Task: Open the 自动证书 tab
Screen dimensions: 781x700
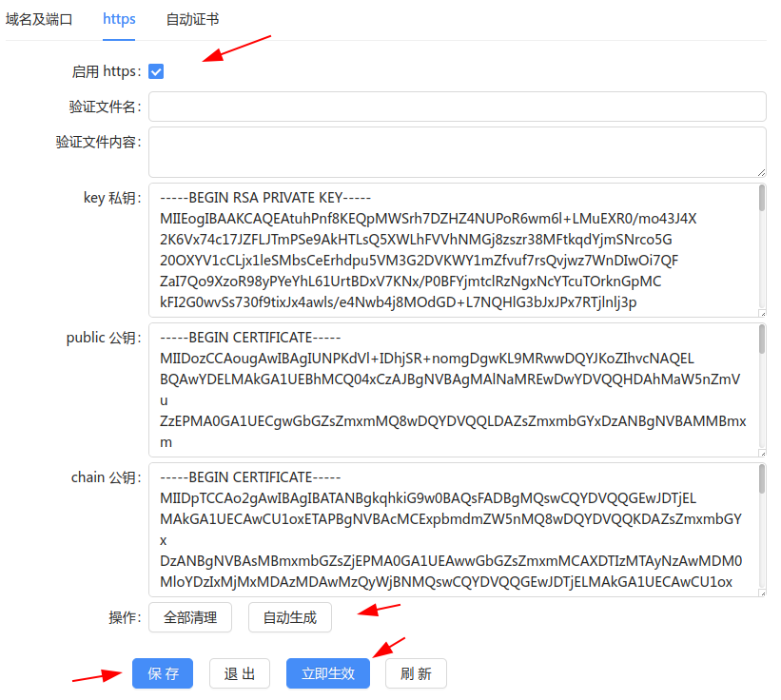Action: pyautogui.click(x=192, y=19)
